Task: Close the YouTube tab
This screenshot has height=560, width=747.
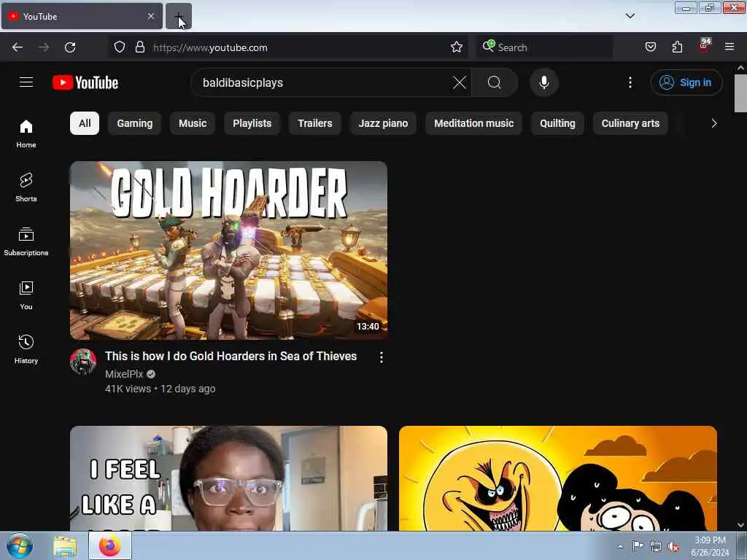Action: 151,16
